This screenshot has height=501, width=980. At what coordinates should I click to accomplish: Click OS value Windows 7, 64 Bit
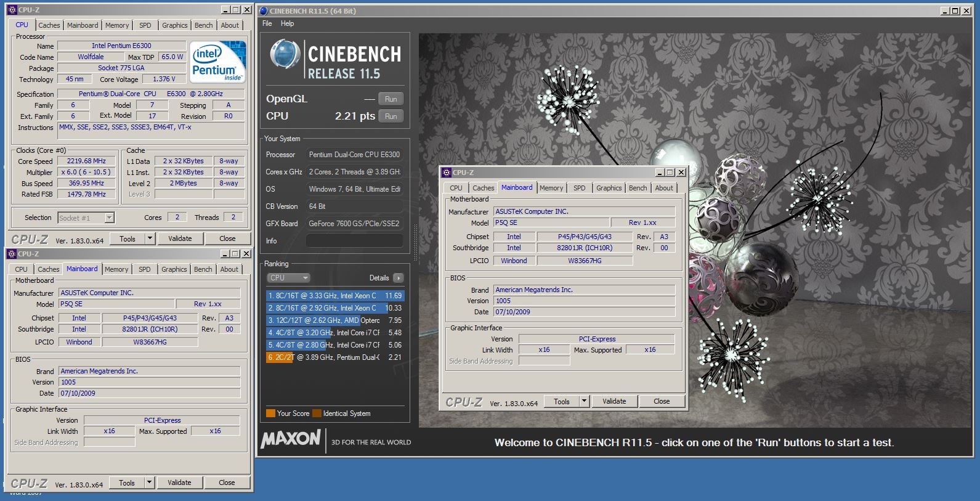(x=355, y=189)
